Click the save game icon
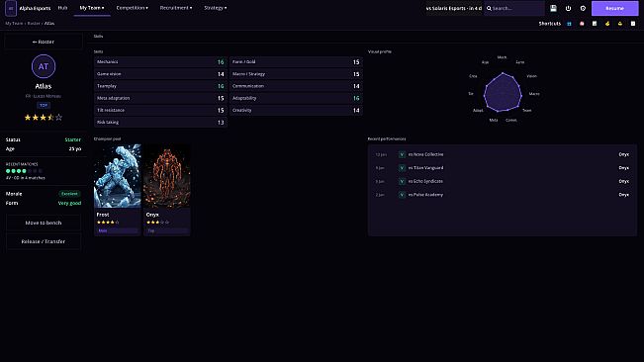644x362 pixels. [553, 8]
